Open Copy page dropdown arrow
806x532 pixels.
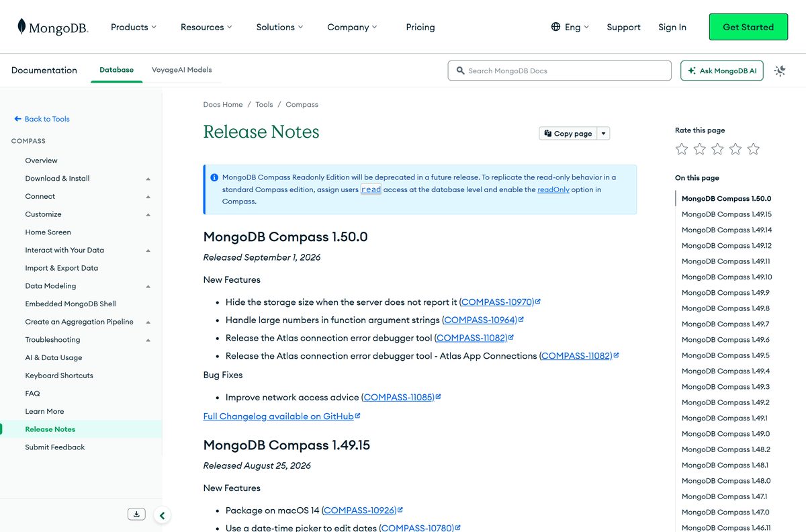603,134
